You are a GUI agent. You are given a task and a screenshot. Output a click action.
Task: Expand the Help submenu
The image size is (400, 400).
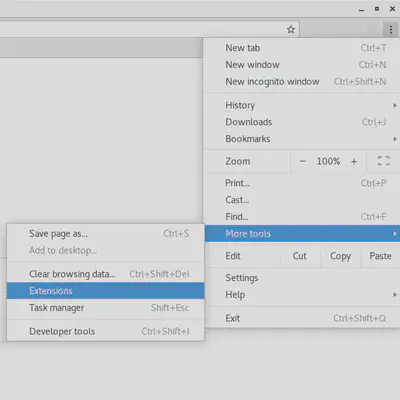302,295
